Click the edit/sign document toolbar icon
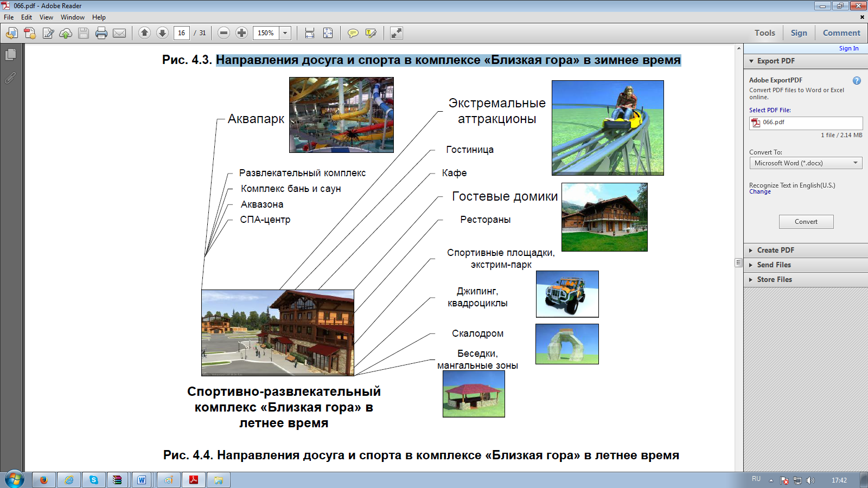The image size is (868, 488). pos(48,33)
